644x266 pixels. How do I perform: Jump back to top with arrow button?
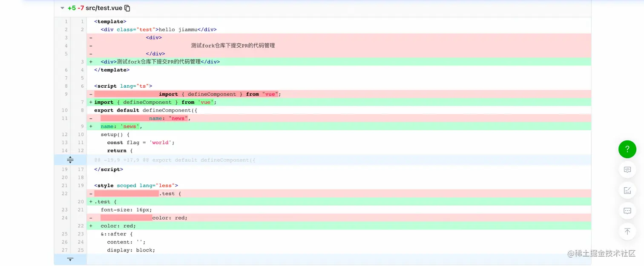[627, 231]
